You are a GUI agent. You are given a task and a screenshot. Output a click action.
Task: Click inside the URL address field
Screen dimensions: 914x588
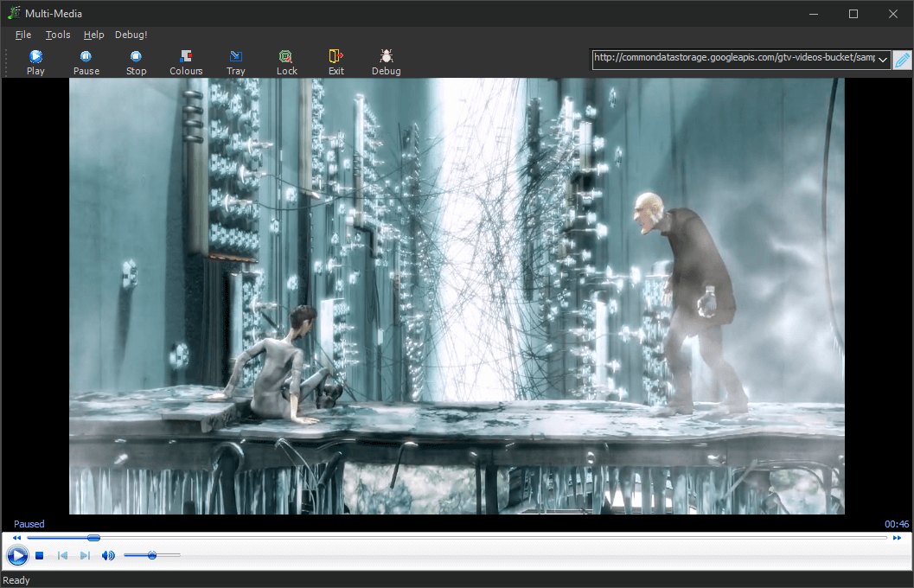pos(734,58)
